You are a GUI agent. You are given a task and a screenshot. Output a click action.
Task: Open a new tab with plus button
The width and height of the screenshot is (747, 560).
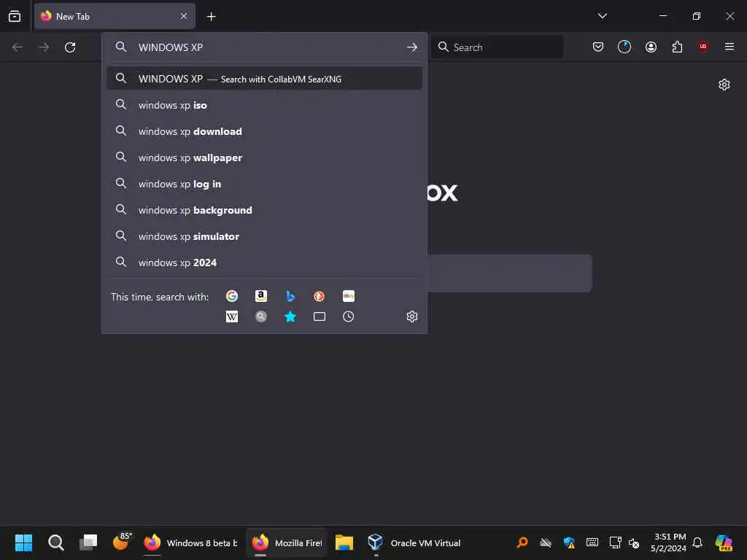(x=211, y=17)
